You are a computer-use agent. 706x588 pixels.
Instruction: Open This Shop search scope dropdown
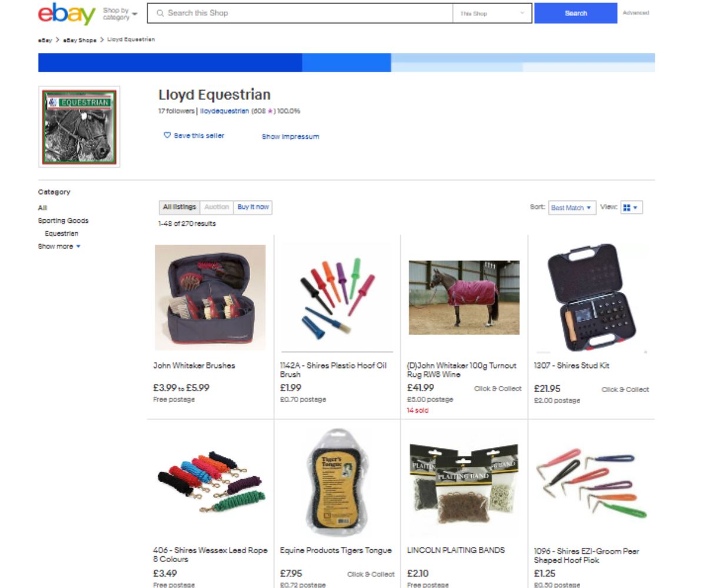(492, 13)
